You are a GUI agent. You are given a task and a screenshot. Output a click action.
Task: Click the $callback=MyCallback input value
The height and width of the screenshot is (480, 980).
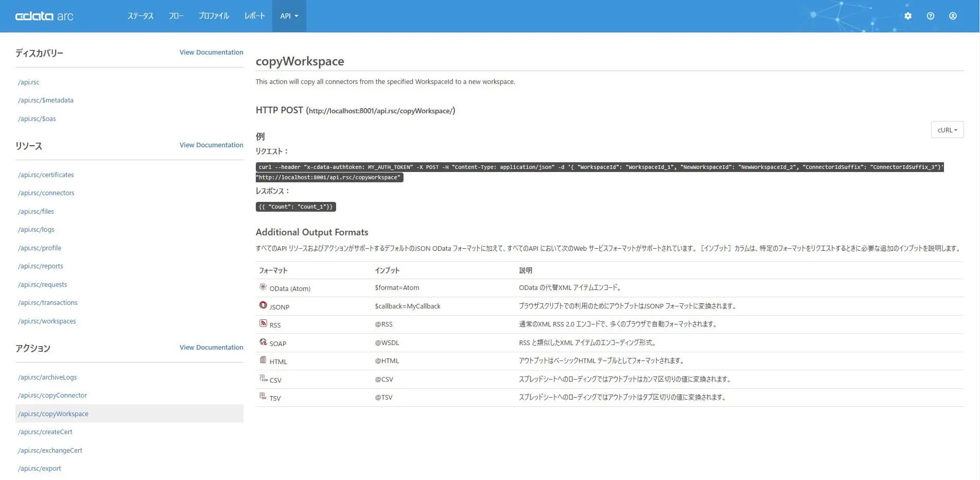coord(408,306)
